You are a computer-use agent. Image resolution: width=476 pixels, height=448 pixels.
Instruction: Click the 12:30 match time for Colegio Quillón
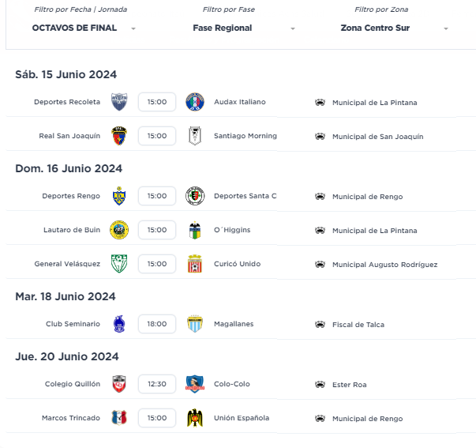point(157,384)
